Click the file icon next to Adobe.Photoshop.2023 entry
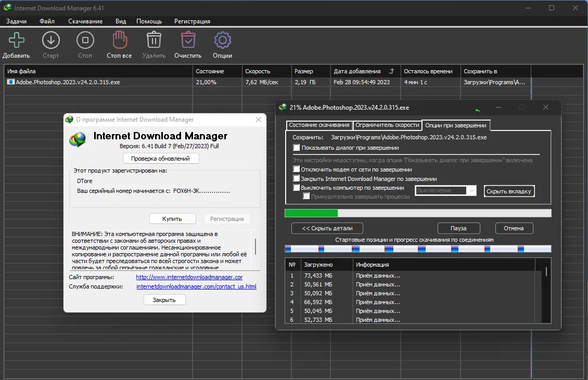The width and height of the screenshot is (588, 380). 10,82
